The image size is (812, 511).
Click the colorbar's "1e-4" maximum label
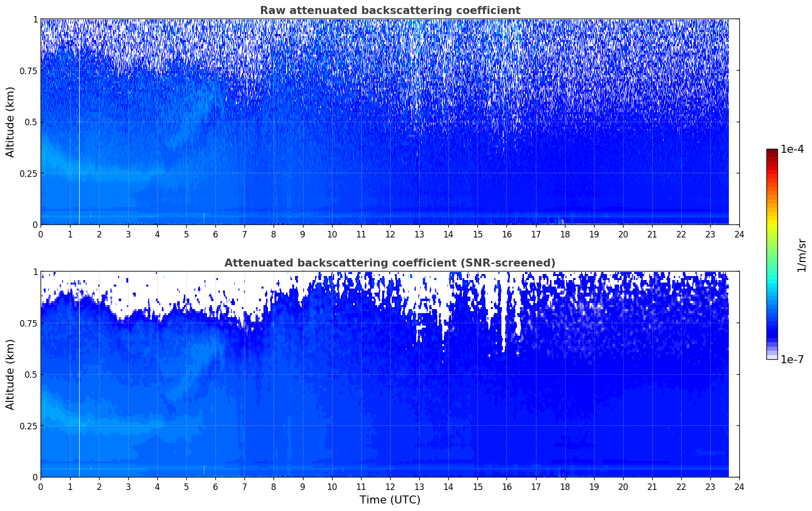click(792, 150)
